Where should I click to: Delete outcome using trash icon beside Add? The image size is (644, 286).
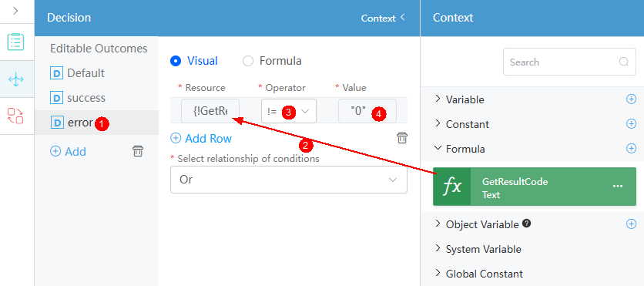pos(138,151)
